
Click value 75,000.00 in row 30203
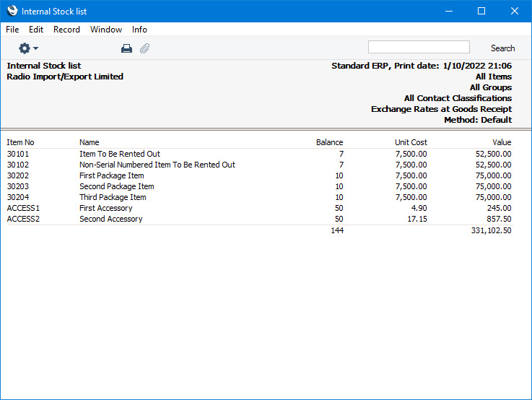coord(493,186)
